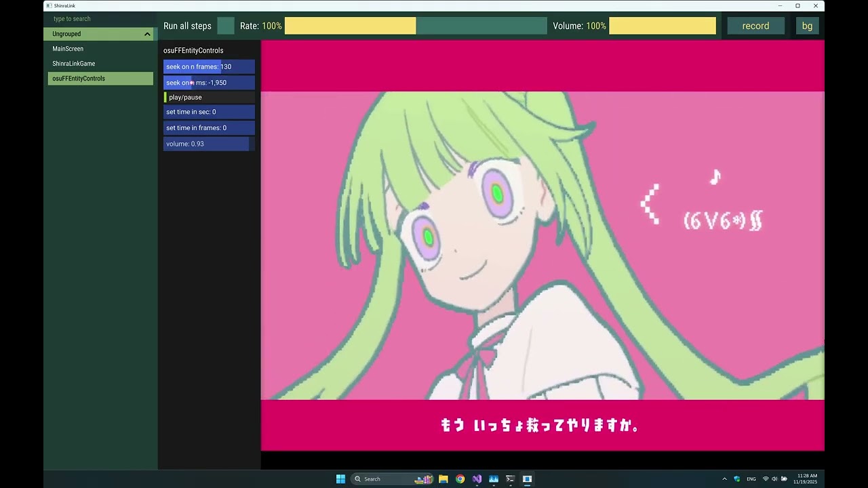Show hidden system tray icons
This screenshot has height=488, width=868.
pyautogui.click(x=724, y=479)
